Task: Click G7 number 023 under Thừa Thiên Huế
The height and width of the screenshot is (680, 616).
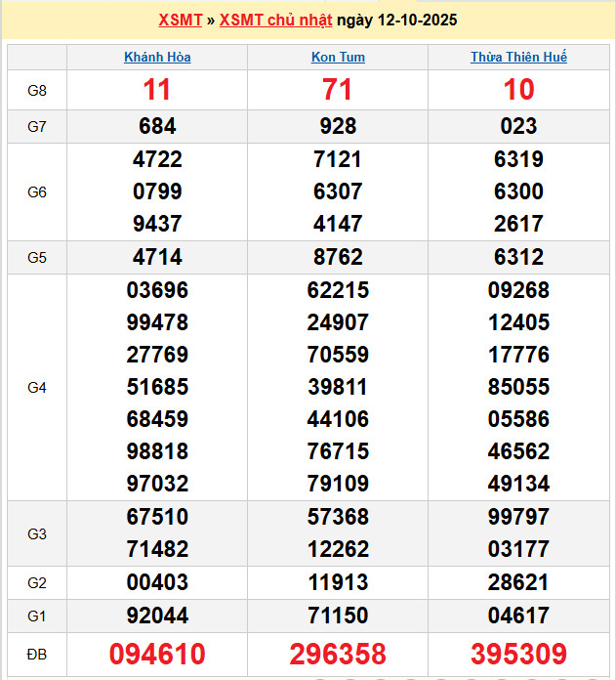Action: point(518,126)
